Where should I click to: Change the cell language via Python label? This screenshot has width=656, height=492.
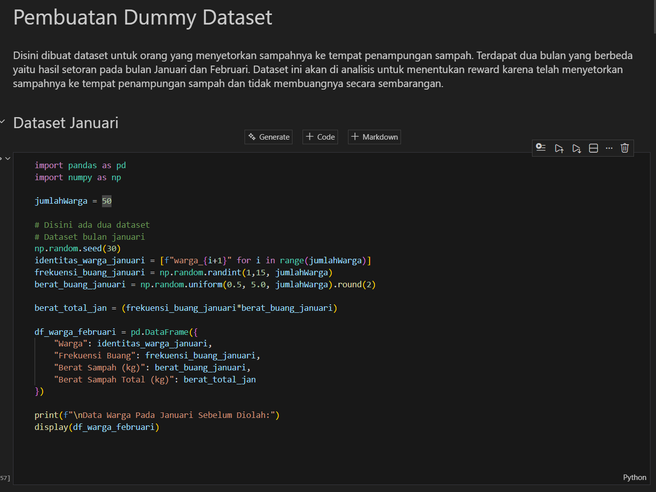pyautogui.click(x=634, y=477)
